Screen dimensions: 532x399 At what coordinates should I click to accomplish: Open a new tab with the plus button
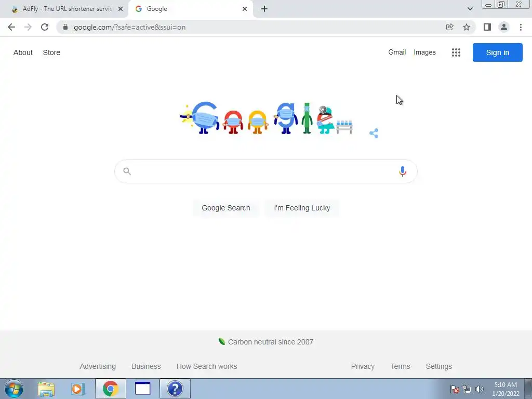coord(264,9)
